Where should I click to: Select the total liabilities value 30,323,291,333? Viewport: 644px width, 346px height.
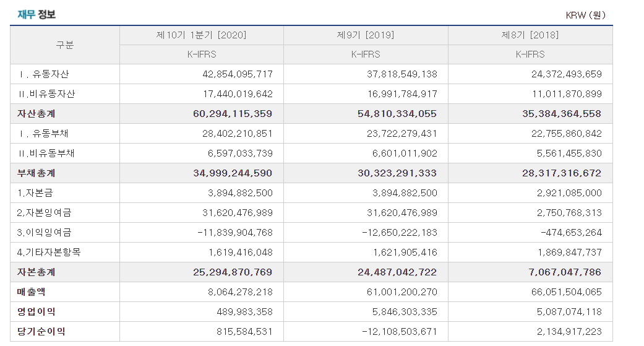click(x=397, y=173)
